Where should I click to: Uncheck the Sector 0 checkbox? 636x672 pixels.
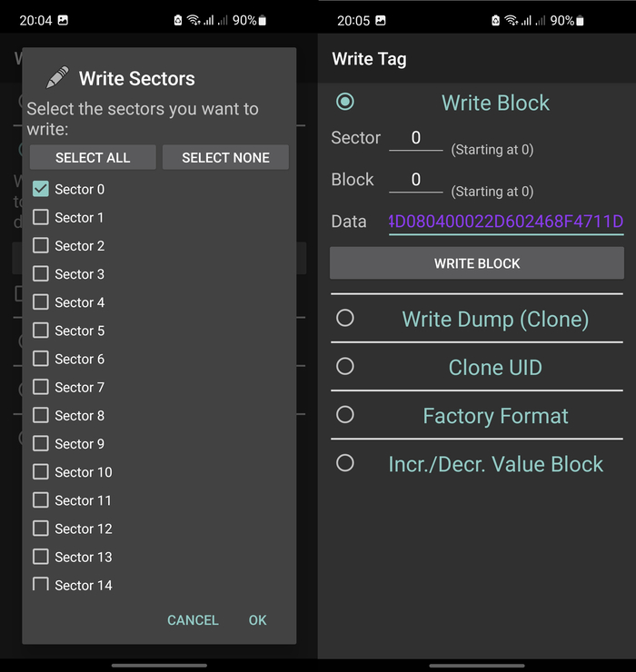tap(41, 189)
